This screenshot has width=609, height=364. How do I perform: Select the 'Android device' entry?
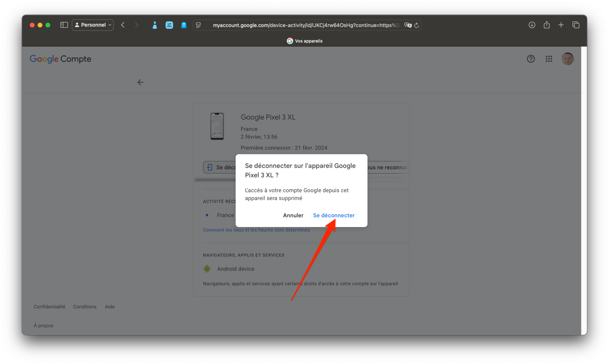click(x=236, y=269)
